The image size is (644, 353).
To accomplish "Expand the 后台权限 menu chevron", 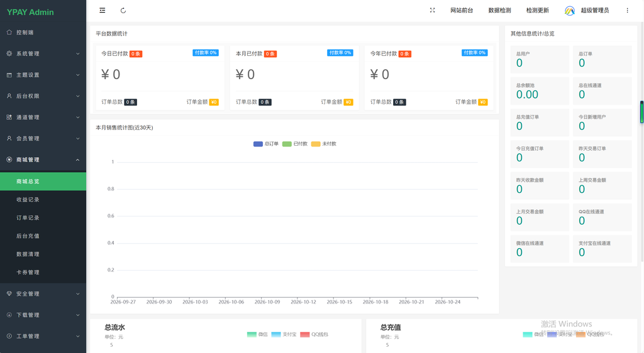I will pyautogui.click(x=77, y=96).
